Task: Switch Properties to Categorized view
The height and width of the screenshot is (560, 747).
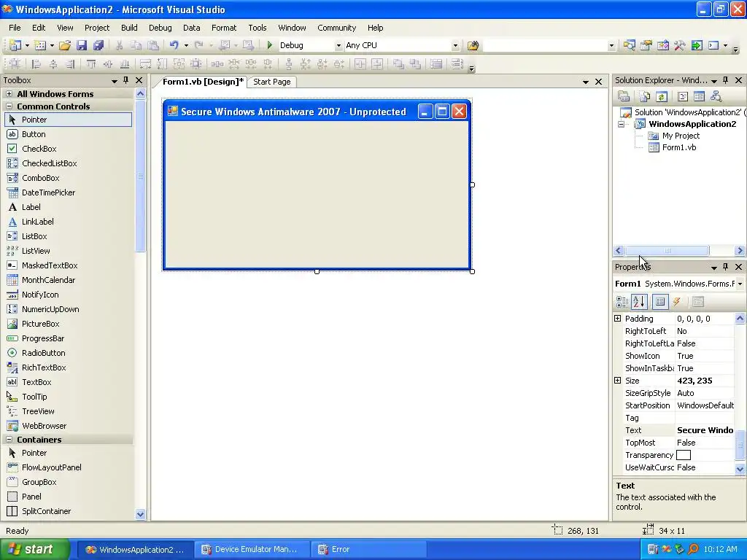Action: click(622, 301)
